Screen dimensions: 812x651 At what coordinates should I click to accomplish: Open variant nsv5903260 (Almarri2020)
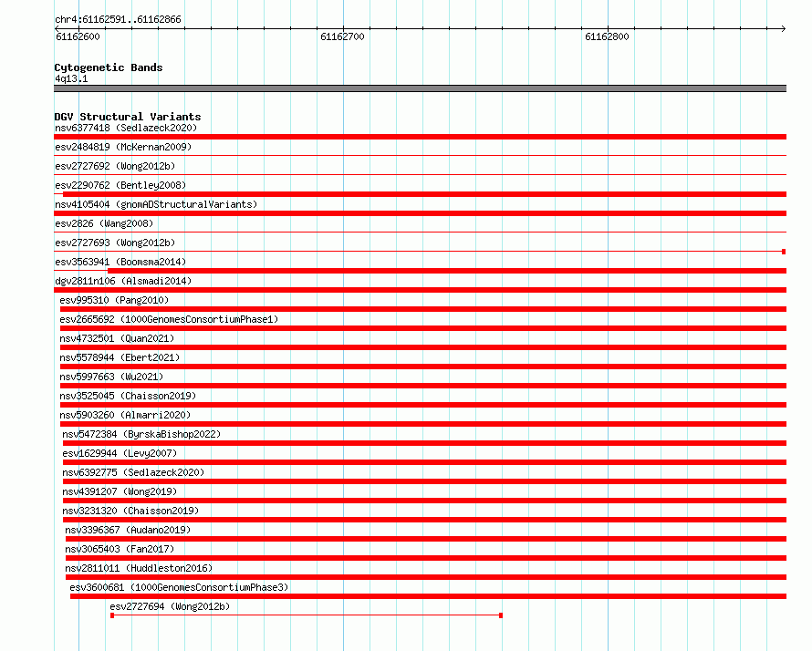[125, 415]
